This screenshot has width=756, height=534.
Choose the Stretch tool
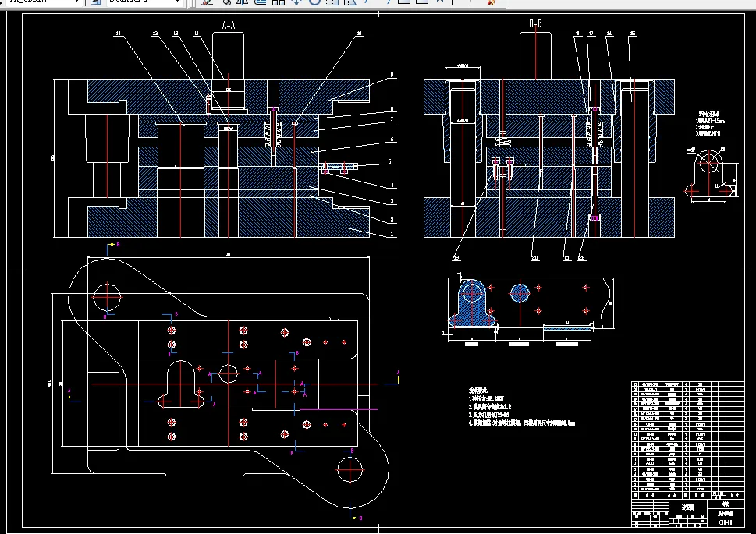click(x=350, y=2)
